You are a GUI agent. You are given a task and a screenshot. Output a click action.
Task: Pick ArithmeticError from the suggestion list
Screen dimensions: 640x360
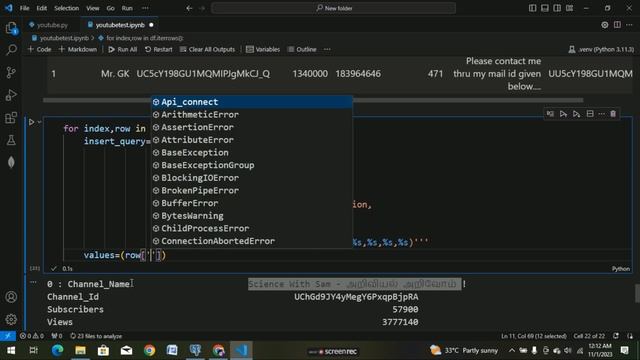252,115
